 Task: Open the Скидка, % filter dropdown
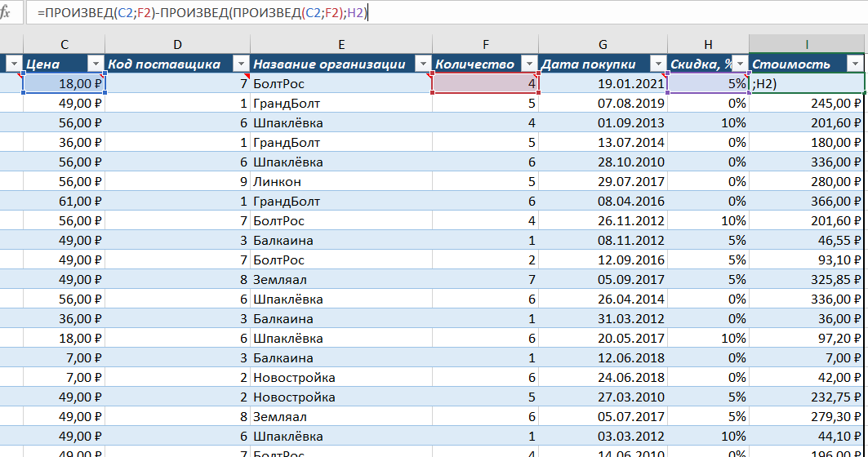(x=740, y=64)
